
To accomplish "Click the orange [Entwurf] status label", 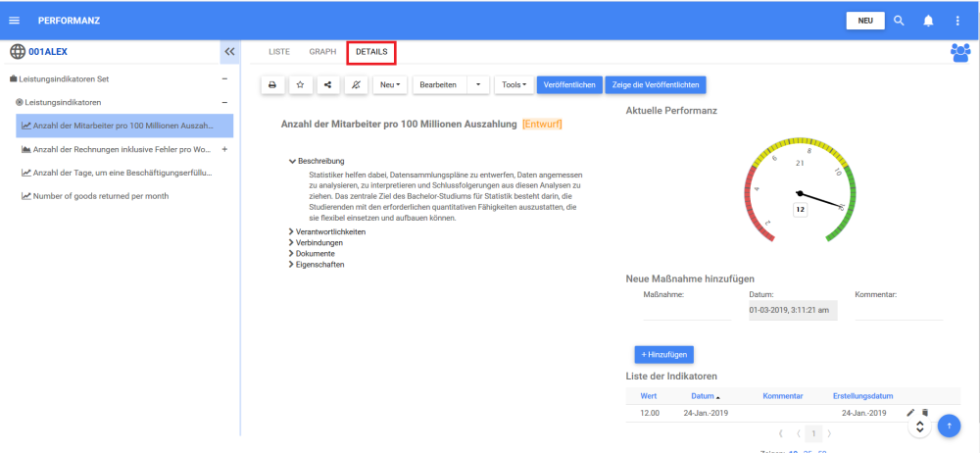I will 542,125.
